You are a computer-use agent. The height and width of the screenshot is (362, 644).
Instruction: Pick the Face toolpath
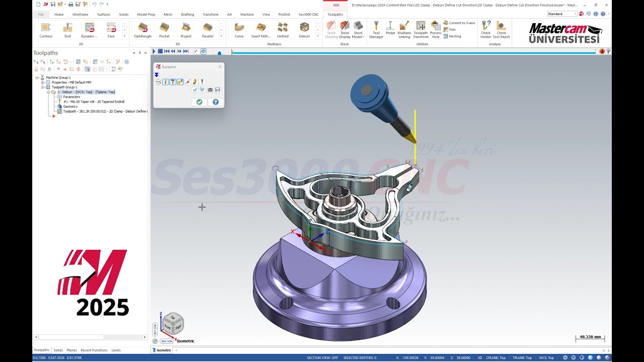tap(111, 30)
